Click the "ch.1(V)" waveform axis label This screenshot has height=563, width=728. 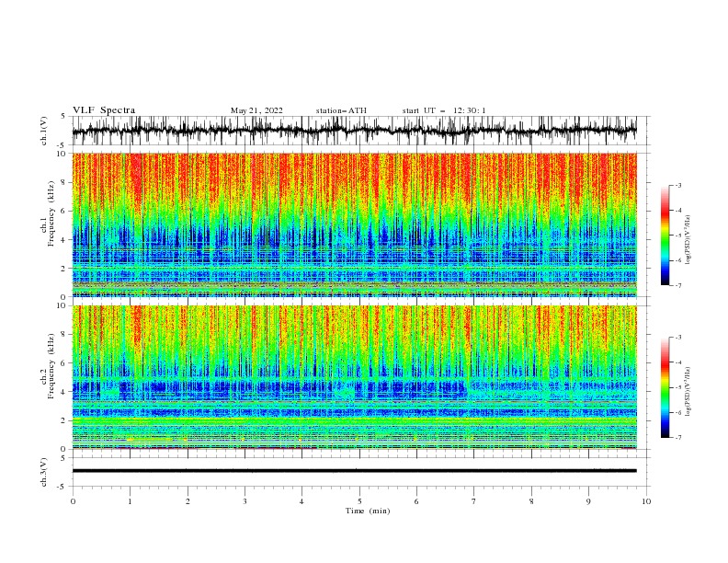click(44, 131)
